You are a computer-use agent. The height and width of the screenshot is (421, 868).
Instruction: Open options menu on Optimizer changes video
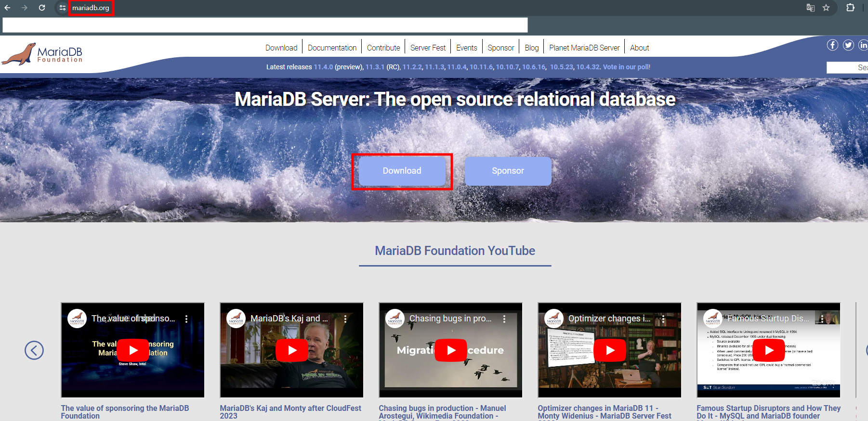[x=663, y=319]
